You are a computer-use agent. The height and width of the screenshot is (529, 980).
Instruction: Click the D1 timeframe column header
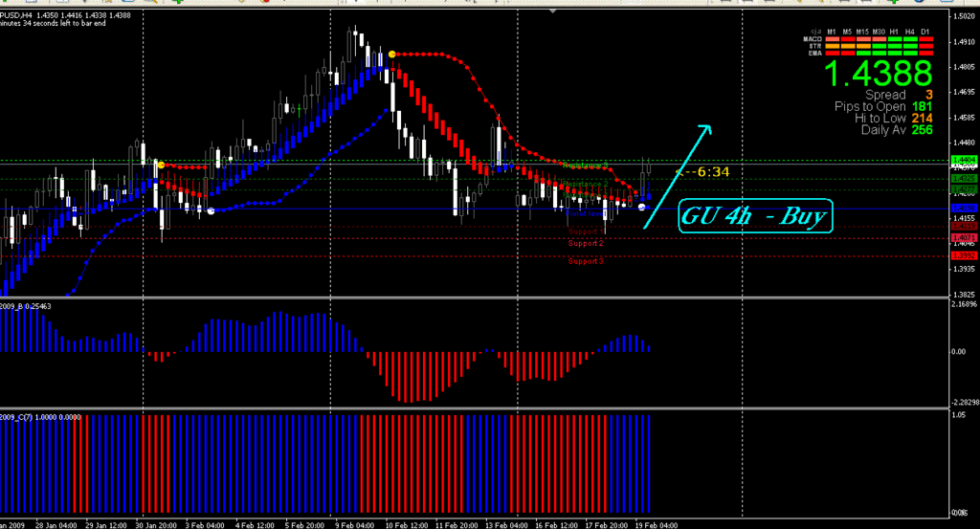coord(925,32)
